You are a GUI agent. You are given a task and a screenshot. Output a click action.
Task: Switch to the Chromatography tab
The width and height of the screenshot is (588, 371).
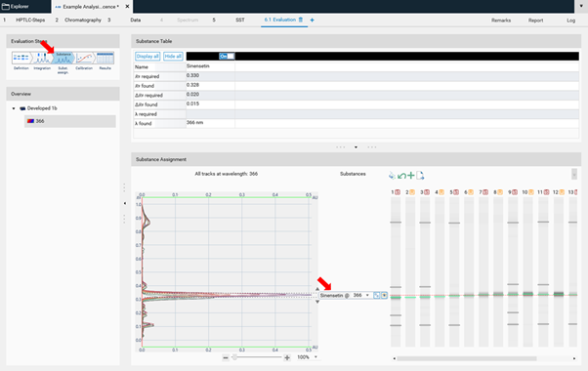(x=83, y=20)
